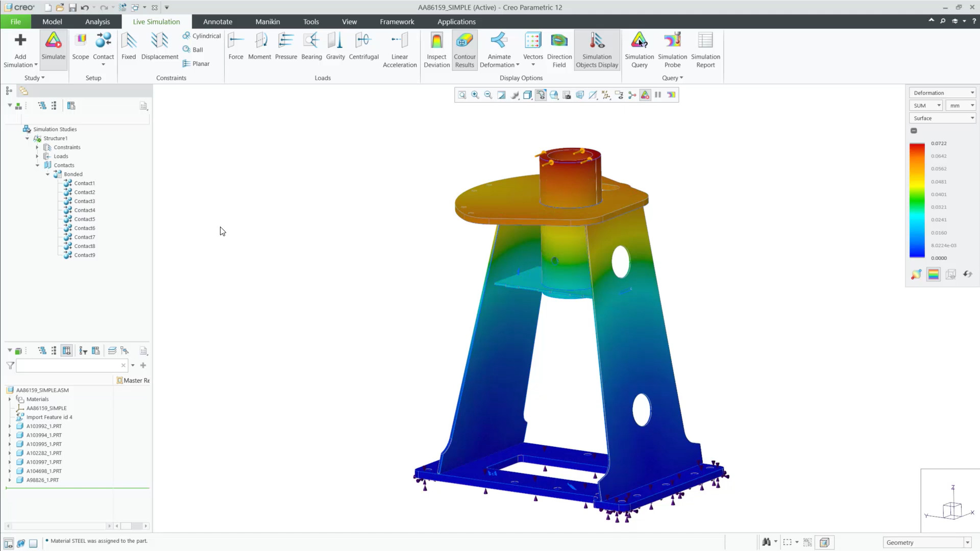This screenshot has width=980, height=551.
Task: Add a Gravity load
Action: tap(335, 46)
